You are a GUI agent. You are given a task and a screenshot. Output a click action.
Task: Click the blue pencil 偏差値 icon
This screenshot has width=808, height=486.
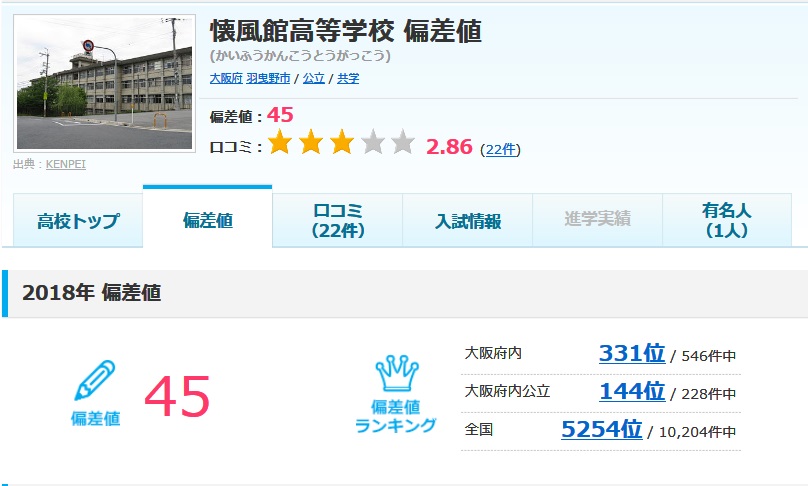[x=95, y=380]
